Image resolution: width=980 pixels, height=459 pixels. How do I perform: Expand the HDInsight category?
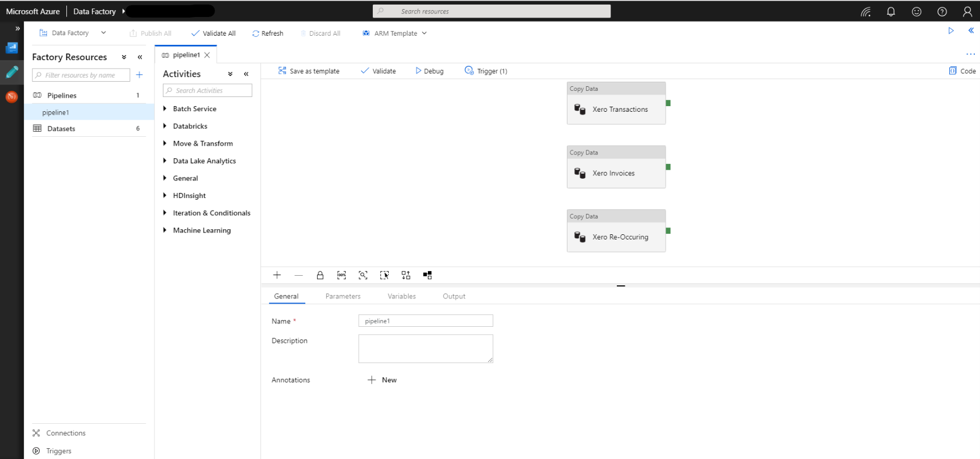[165, 195]
